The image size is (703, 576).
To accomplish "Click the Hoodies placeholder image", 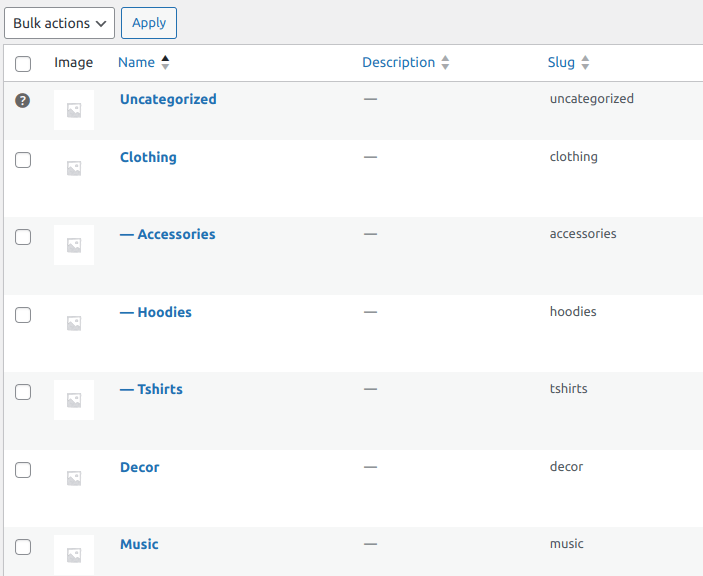I will click(74, 323).
